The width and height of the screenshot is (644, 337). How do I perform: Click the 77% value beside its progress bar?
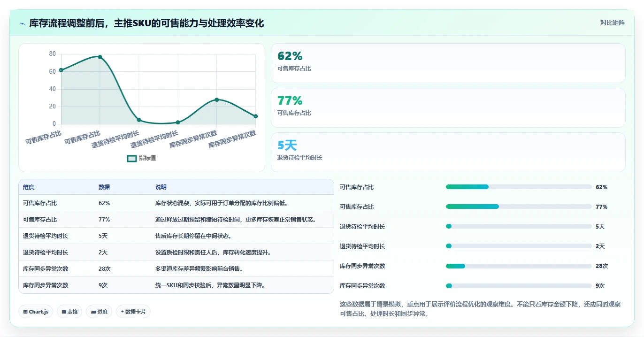click(x=602, y=207)
